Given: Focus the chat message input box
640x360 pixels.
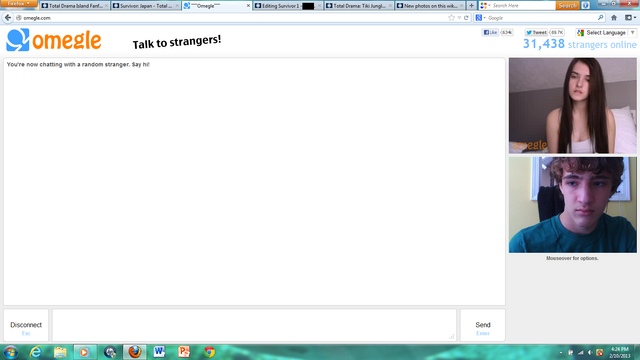Looking at the screenshot, I should (x=254, y=325).
